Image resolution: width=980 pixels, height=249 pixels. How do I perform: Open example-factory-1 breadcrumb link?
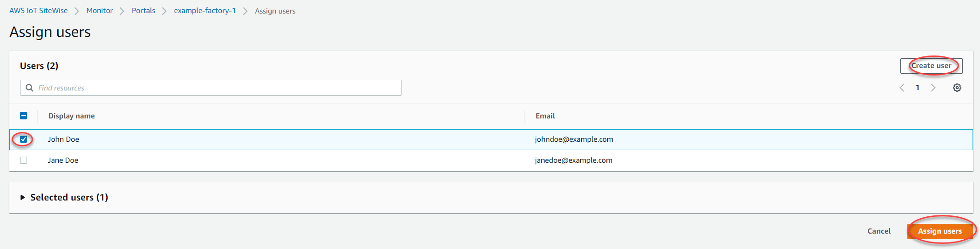(204, 11)
